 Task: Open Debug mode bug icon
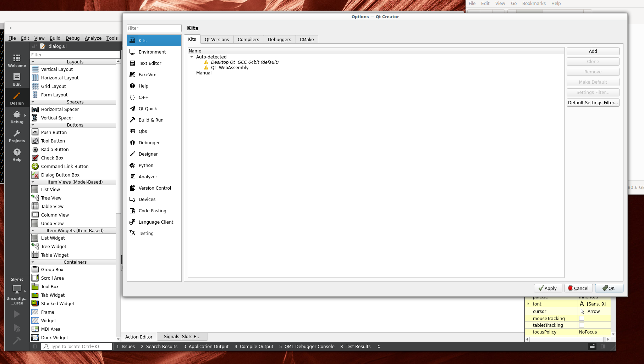click(x=17, y=117)
